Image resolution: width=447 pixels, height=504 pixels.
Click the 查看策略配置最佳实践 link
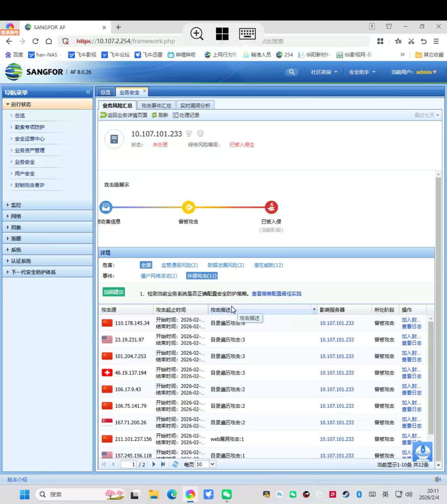(277, 294)
